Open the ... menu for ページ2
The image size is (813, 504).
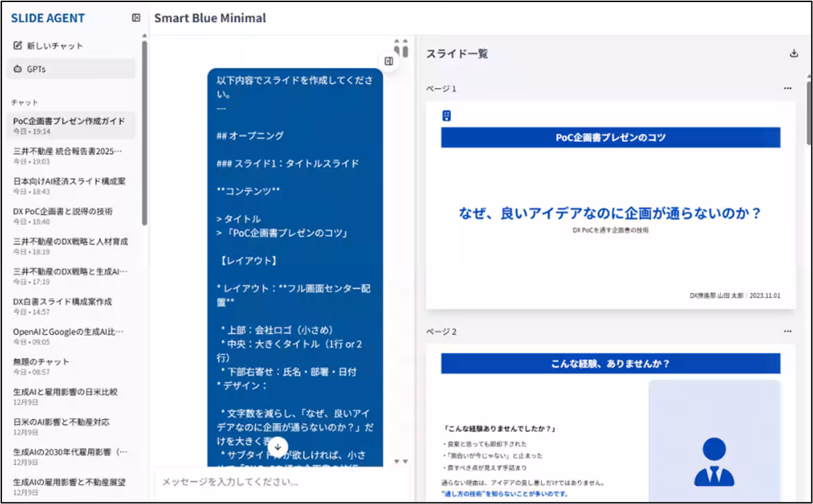pyautogui.click(x=787, y=331)
